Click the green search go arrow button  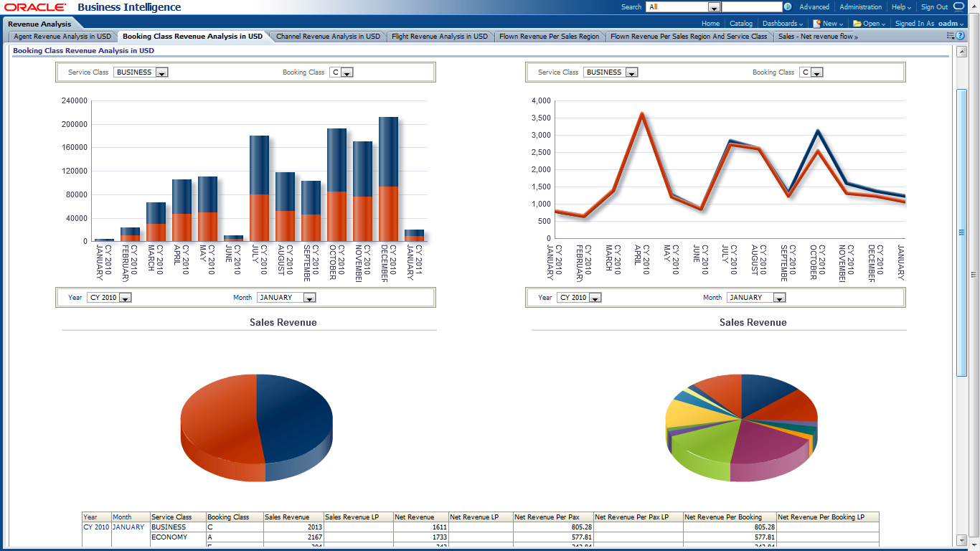788,7
